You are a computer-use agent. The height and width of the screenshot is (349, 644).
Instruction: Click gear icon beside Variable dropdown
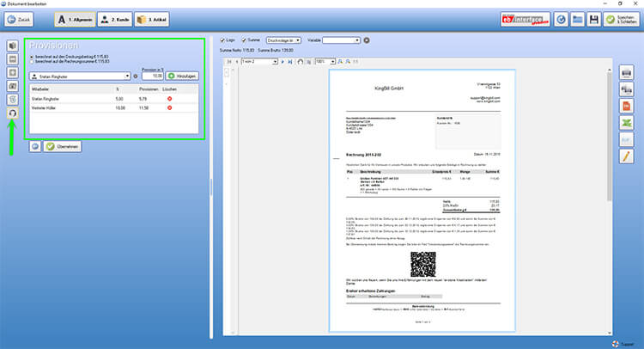367,40
